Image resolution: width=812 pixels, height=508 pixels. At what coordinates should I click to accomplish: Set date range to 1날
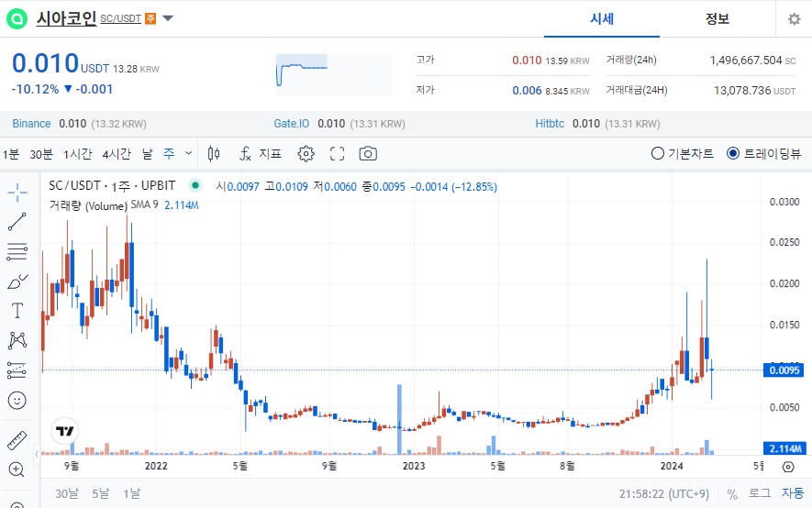click(x=131, y=493)
